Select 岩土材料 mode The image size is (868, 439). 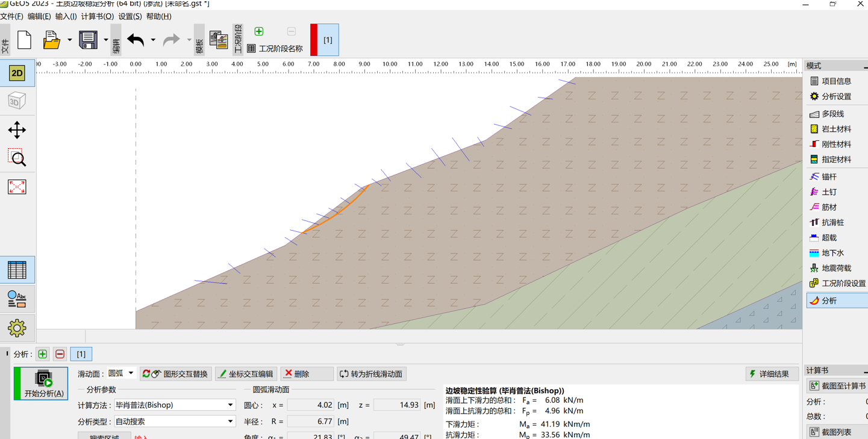(837, 129)
